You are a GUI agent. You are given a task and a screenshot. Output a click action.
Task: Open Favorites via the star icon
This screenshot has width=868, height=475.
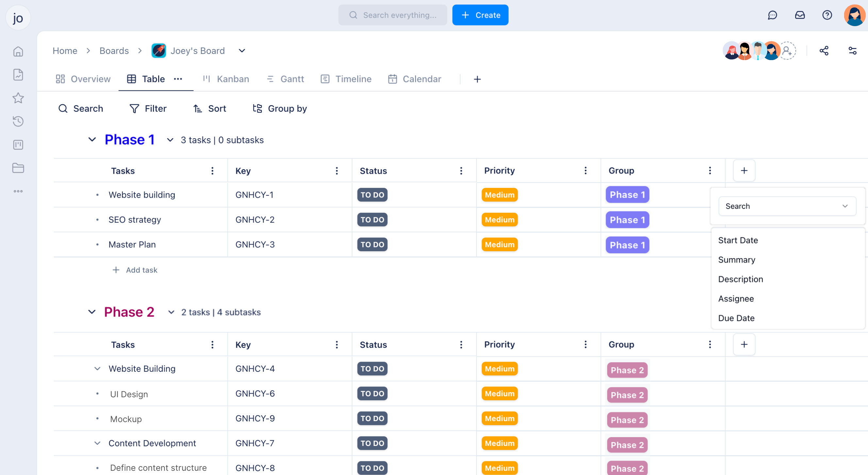(x=18, y=98)
